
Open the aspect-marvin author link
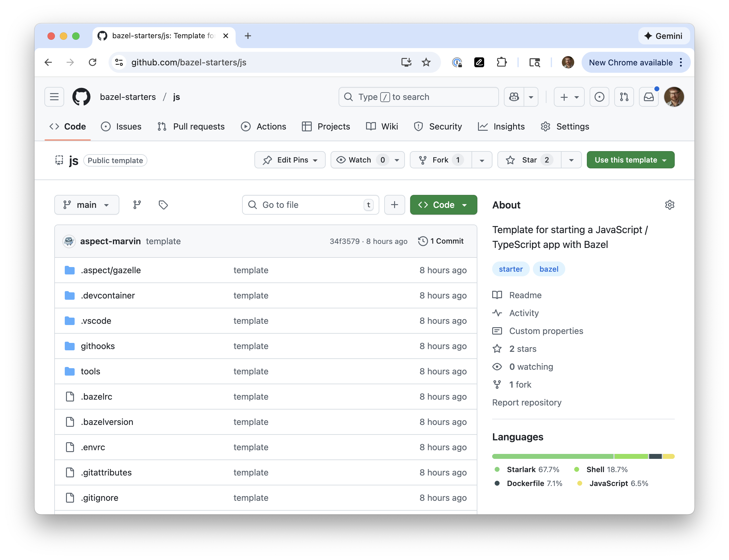[110, 241]
